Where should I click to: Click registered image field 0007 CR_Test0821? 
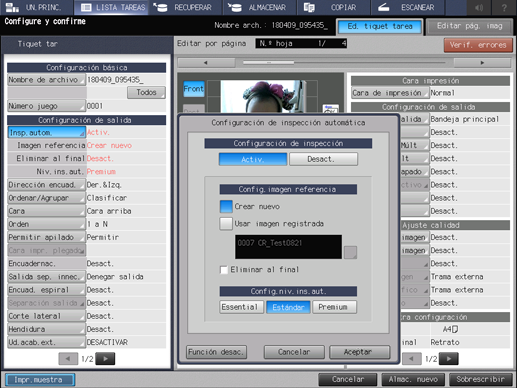point(288,247)
